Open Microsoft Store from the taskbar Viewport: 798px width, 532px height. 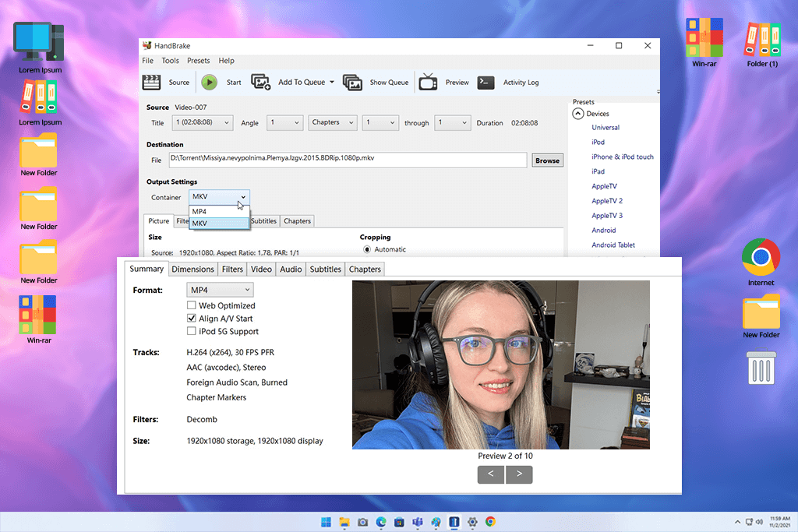click(x=400, y=522)
